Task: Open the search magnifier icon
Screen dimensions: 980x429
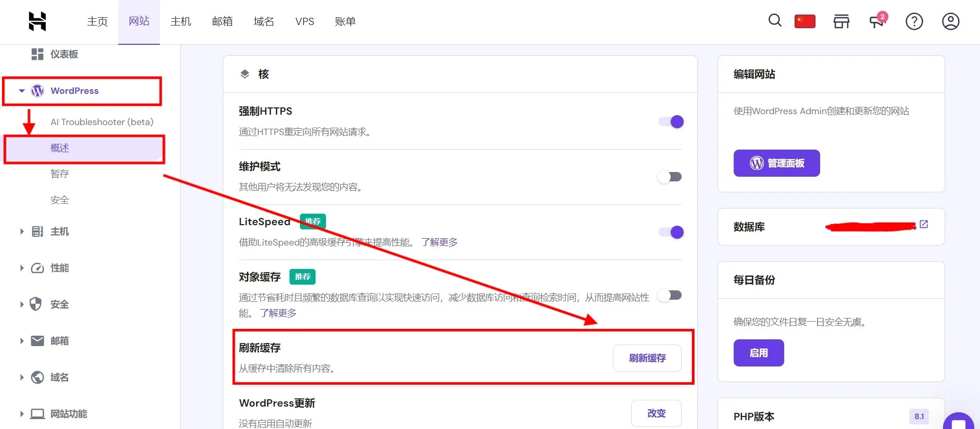Action: [775, 21]
